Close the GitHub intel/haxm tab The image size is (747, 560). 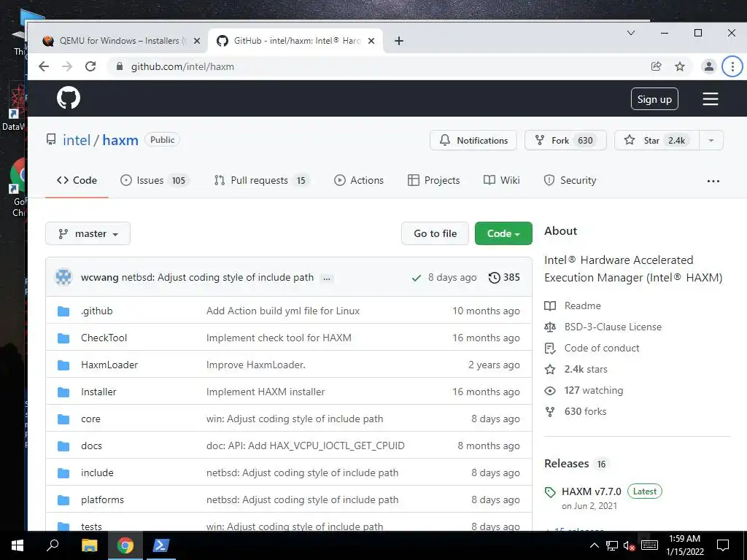tap(371, 41)
